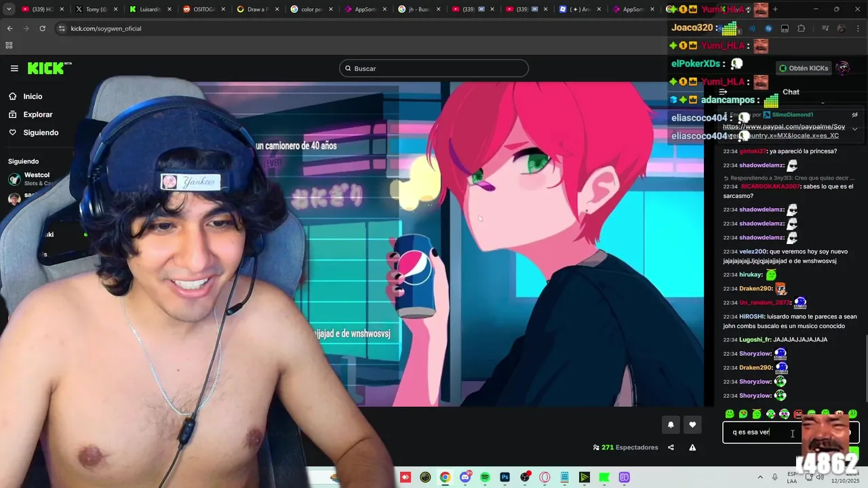Open the purple app taskbar icon
The width and height of the screenshot is (868, 488).
click(x=625, y=477)
